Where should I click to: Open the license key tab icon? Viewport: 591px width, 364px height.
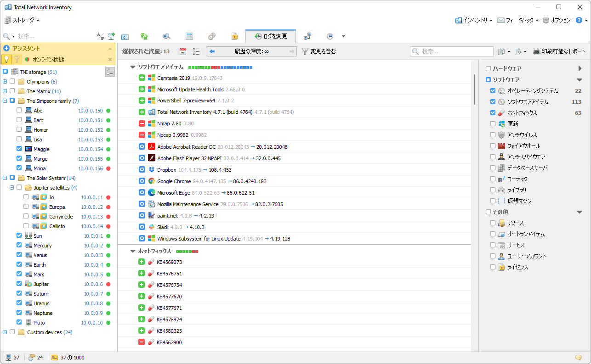(x=234, y=36)
